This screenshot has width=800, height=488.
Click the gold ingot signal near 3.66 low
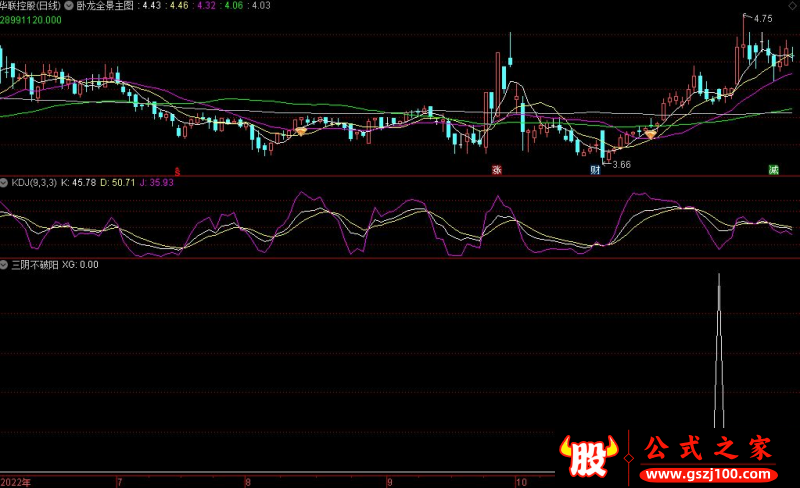coord(651,133)
